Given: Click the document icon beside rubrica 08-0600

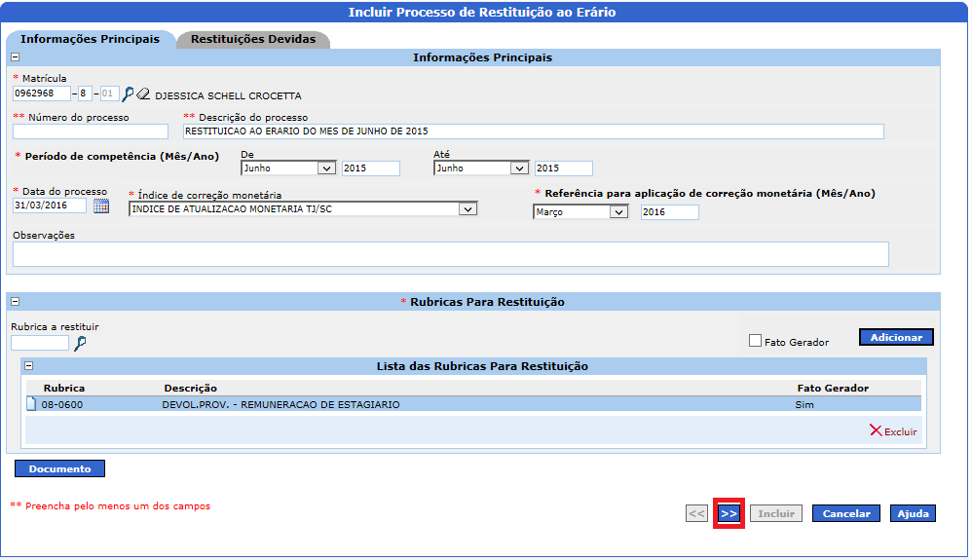Looking at the screenshot, I should [31, 404].
